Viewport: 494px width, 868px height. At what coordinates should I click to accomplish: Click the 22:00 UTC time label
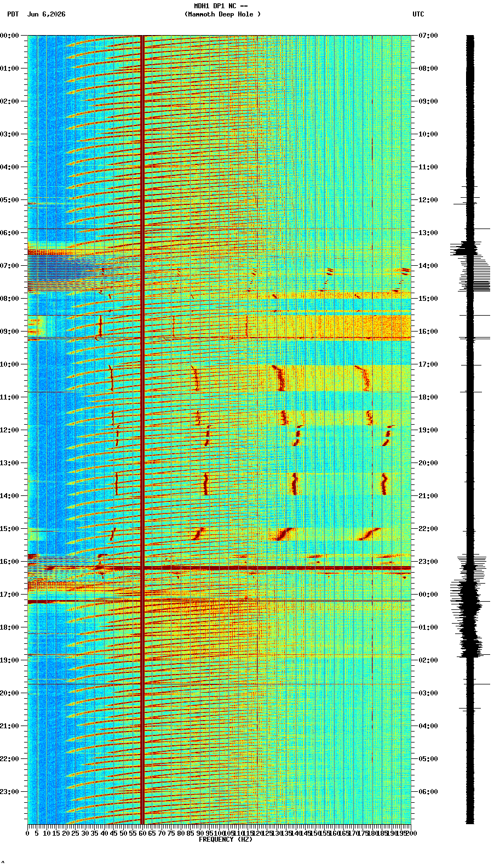[x=428, y=529]
